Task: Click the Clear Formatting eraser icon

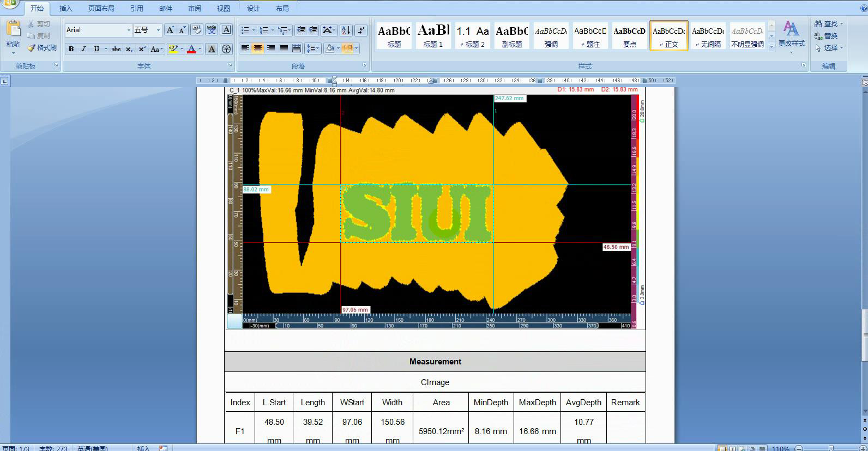Action: [x=197, y=30]
